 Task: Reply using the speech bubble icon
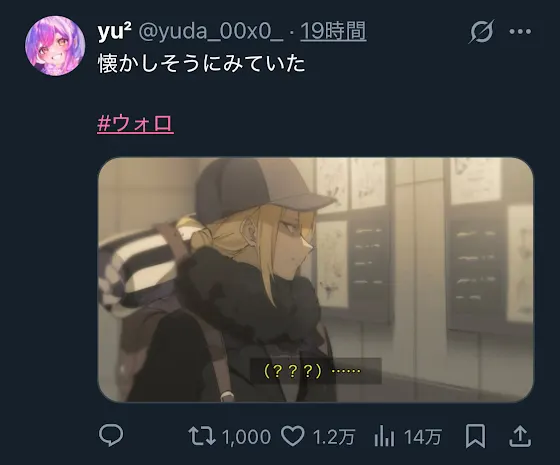pos(111,435)
